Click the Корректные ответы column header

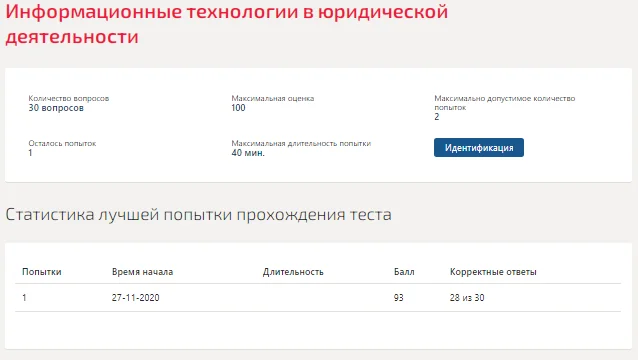[493, 272]
